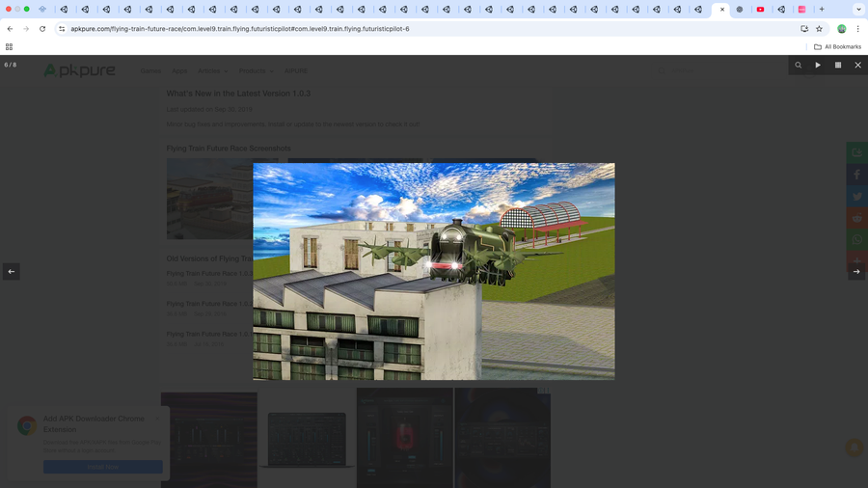Share via Reddit sidebar icon
The height and width of the screenshot is (488, 868).
tap(857, 217)
